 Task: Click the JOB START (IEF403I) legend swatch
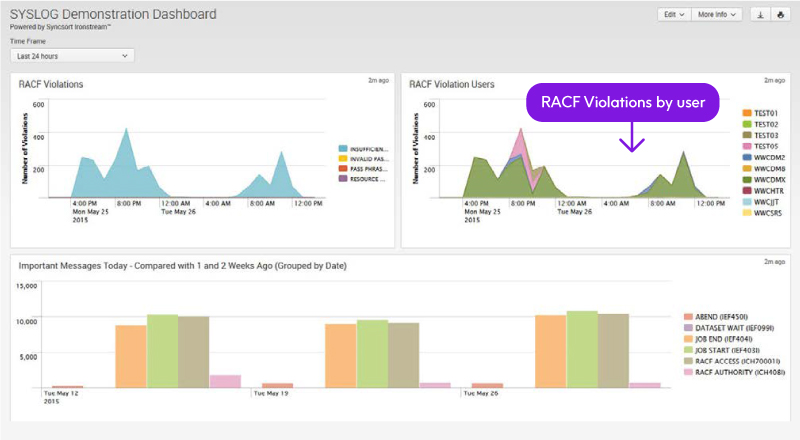click(688, 350)
